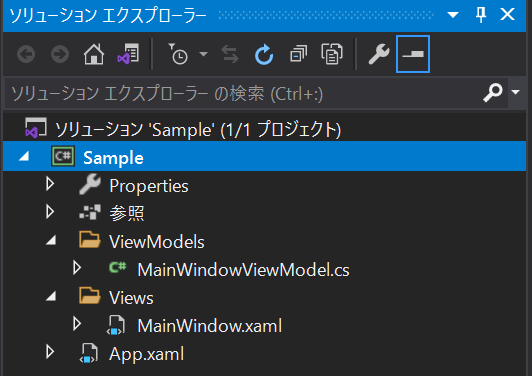Expand MainWindow.xaml node
This screenshot has width=532, height=376.
click(x=77, y=324)
